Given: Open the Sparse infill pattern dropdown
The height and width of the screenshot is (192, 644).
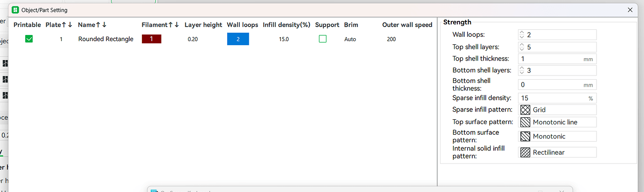Looking at the screenshot, I should point(557,110).
